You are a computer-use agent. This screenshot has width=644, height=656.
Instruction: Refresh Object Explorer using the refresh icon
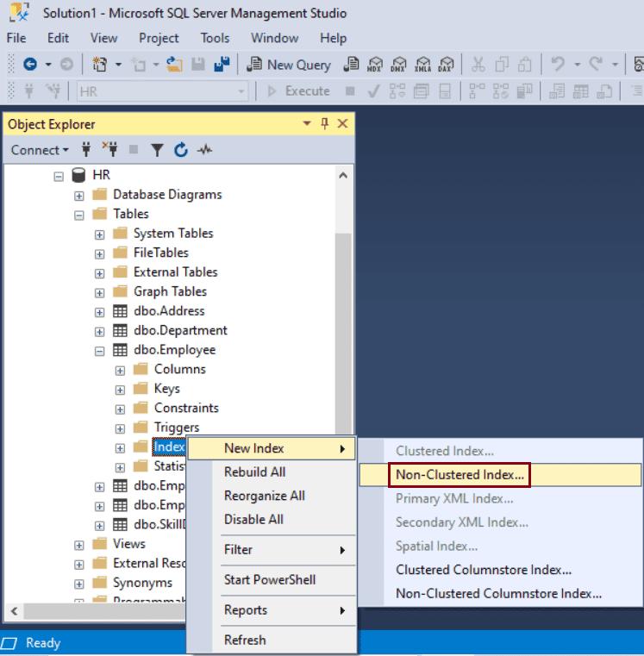180,150
